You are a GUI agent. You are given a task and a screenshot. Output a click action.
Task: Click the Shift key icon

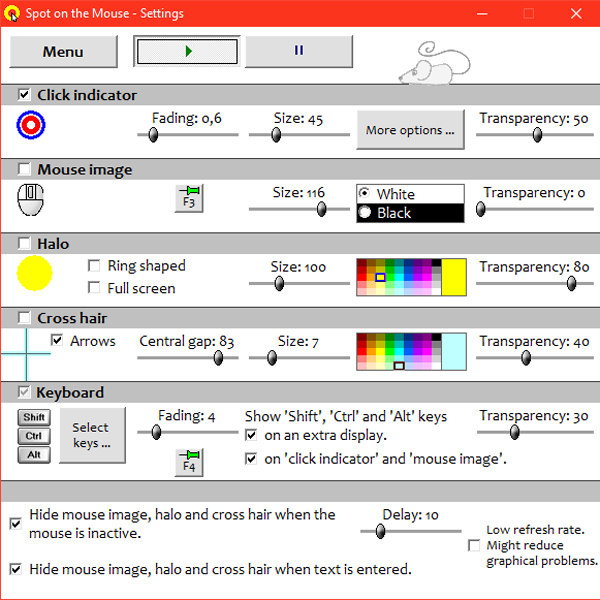tap(34, 417)
